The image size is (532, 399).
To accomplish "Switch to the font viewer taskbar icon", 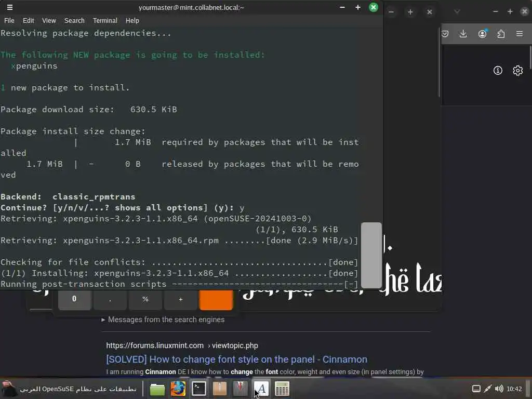I will 261,389.
